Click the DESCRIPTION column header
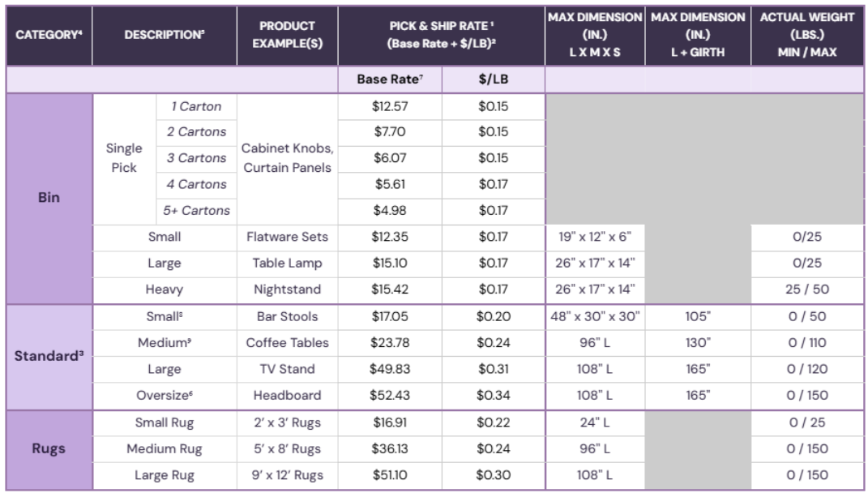This screenshot has width=868, height=493. click(163, 35)
